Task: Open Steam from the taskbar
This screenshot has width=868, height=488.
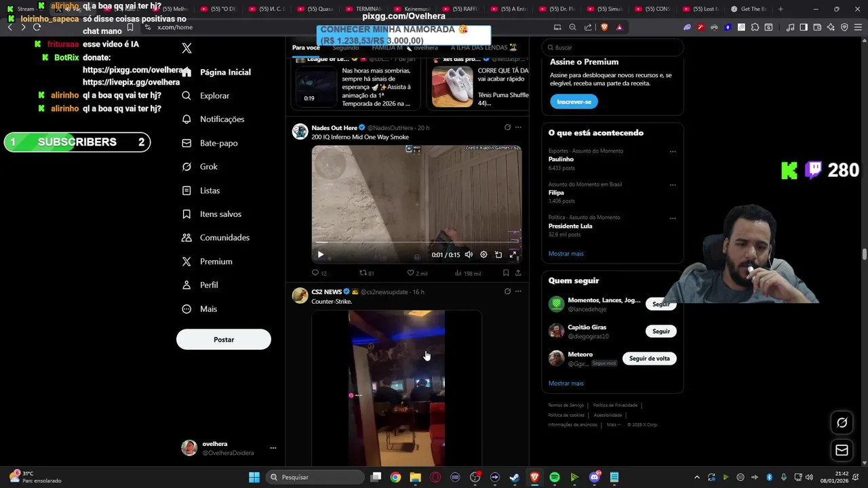Action: point(515,477)
